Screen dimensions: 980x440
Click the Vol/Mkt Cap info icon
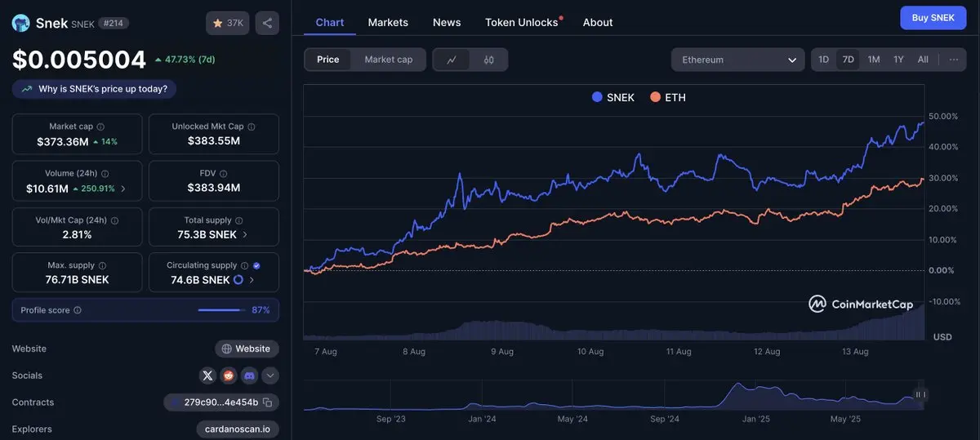coord(114,220)
